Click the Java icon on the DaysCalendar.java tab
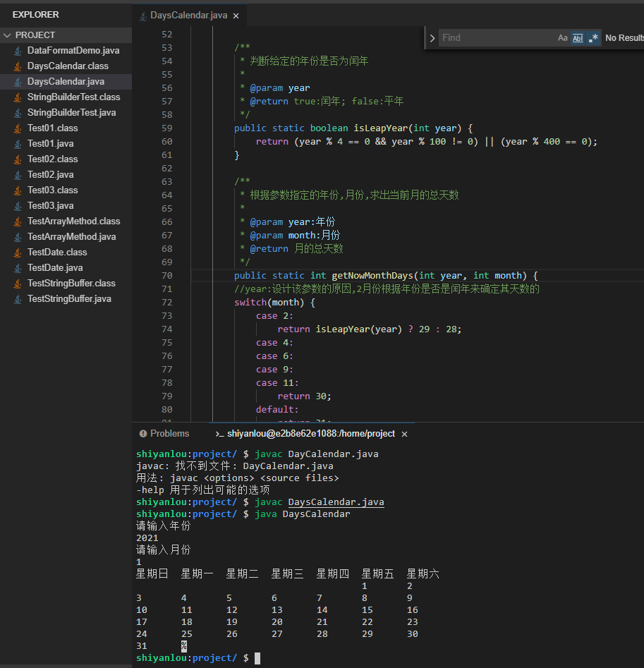 (143, 16)
